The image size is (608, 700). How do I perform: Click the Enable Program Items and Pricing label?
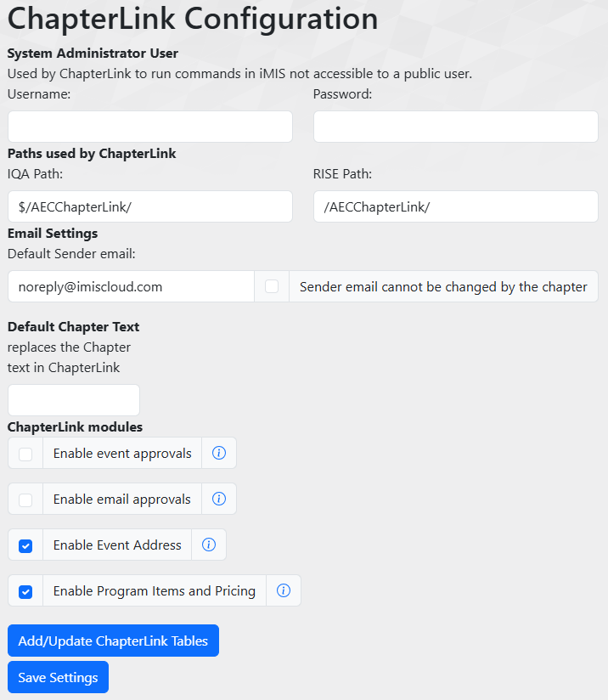click(x=154, y=591)
